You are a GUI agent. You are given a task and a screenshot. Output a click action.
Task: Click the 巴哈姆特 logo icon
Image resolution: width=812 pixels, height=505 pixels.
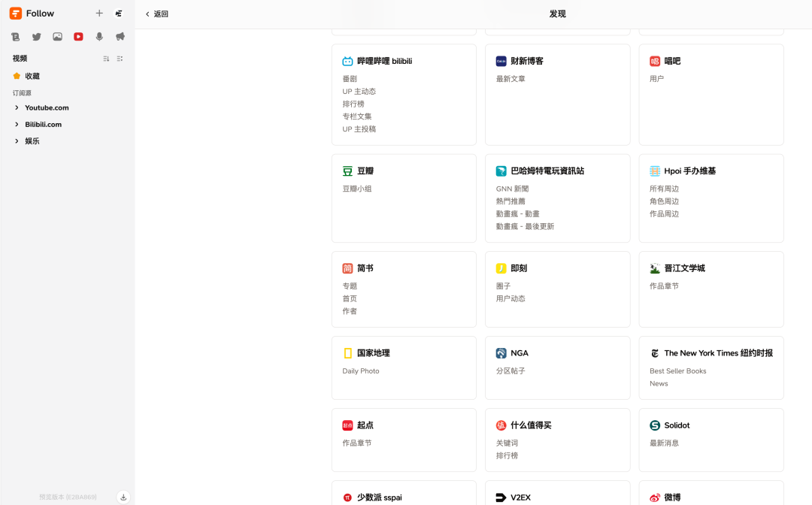point(501,171)
